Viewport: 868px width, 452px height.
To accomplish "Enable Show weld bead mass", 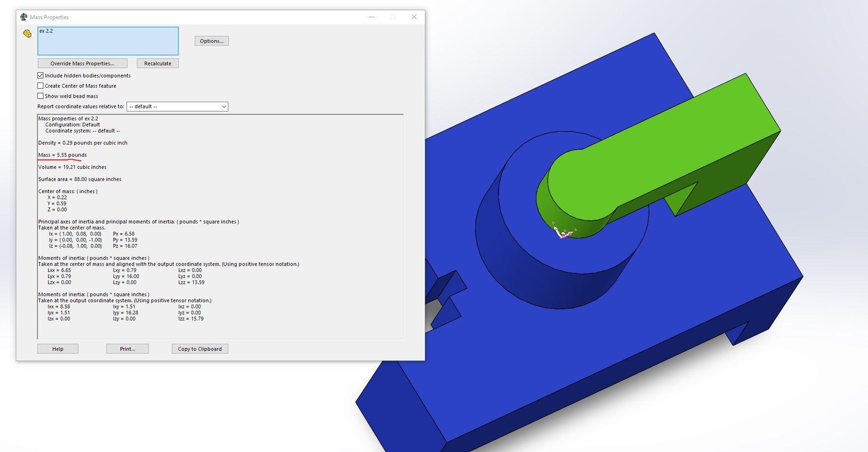I will 41,96.
